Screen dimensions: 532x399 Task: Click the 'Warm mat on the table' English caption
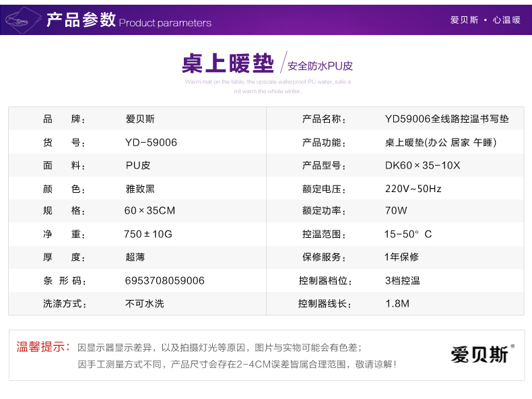(268, 86)
